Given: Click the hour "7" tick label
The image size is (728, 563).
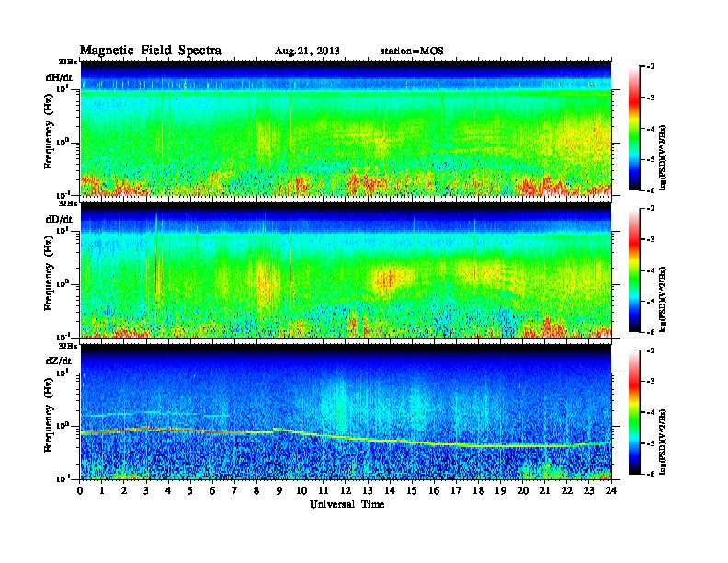Looking at the screenshot, I should [x=234, y=490].
